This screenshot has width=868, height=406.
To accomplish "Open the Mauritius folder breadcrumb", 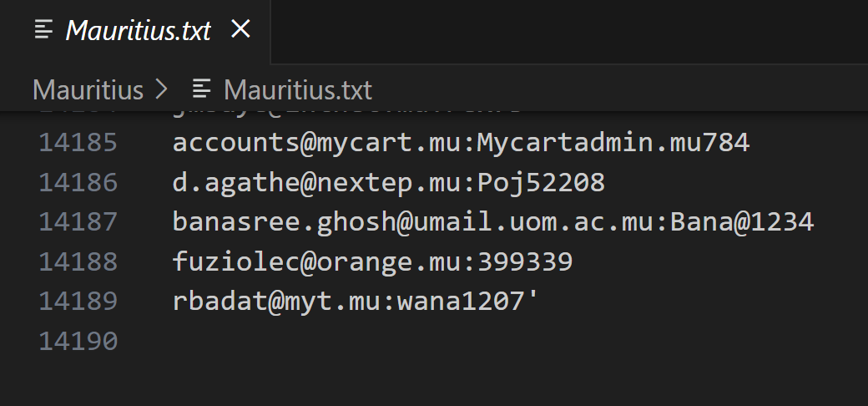I will 88,89.
